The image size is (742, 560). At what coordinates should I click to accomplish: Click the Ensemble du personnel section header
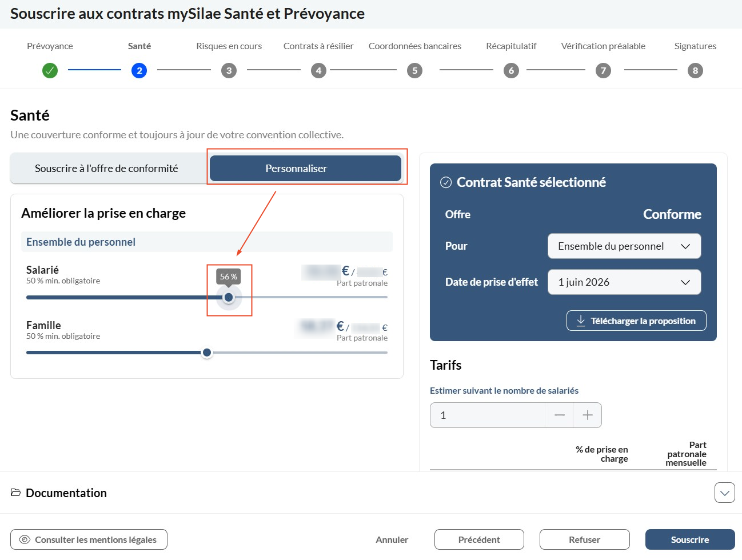(x=207, y=242)
